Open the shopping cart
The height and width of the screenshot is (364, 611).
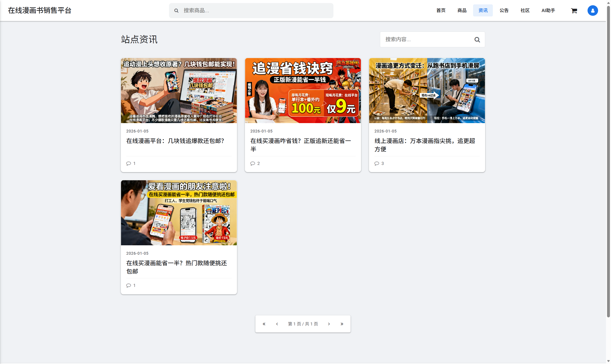574,11
